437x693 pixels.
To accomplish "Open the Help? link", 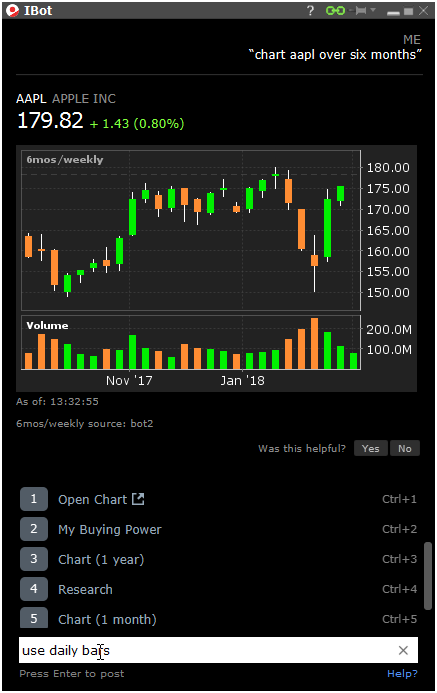I will coord(402,674).
